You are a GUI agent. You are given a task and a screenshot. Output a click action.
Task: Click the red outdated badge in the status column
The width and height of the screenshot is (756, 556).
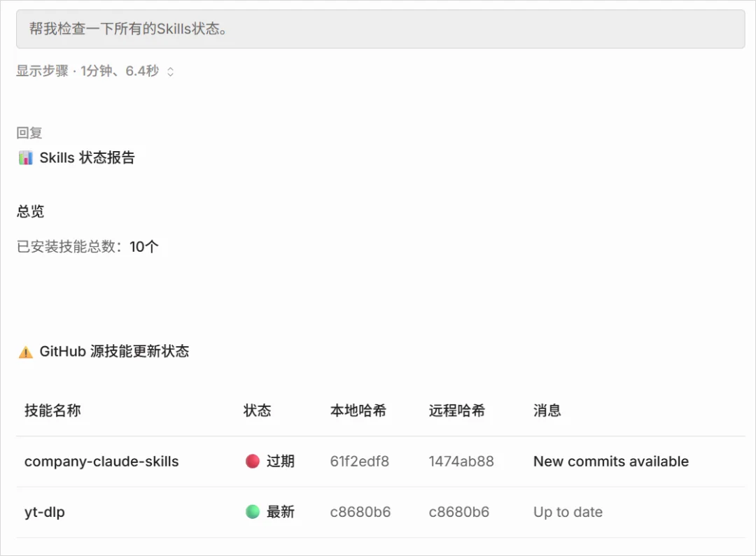point(270,461)
